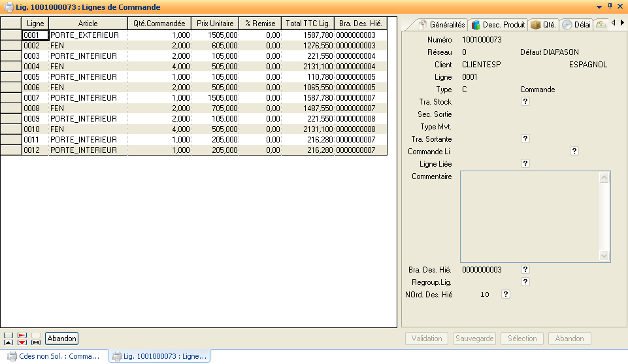Click question mark next to Bra. Des. Hié.

(525, 269)
